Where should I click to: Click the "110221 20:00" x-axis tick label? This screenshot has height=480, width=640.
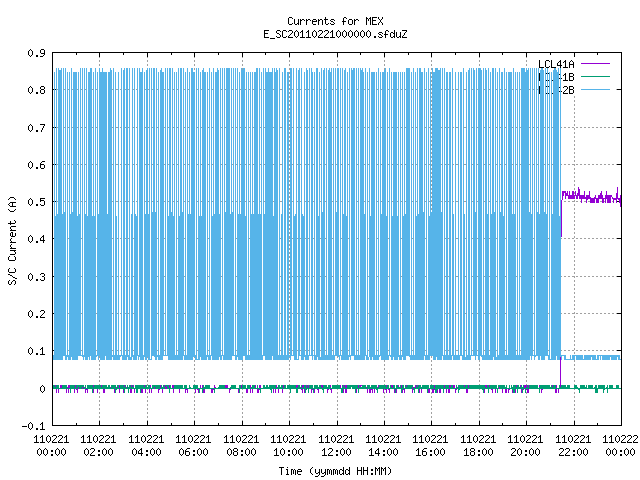pyautogui.click(x=525, y=446)
